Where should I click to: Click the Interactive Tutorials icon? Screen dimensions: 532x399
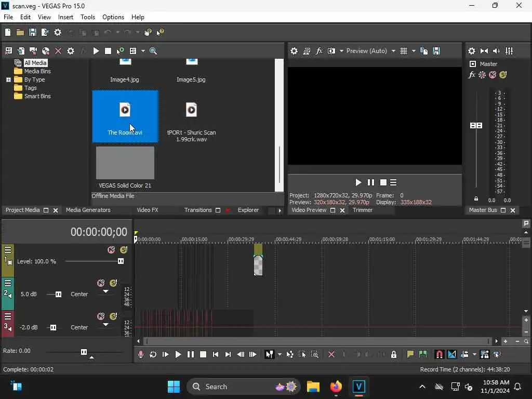click(148, 32)
